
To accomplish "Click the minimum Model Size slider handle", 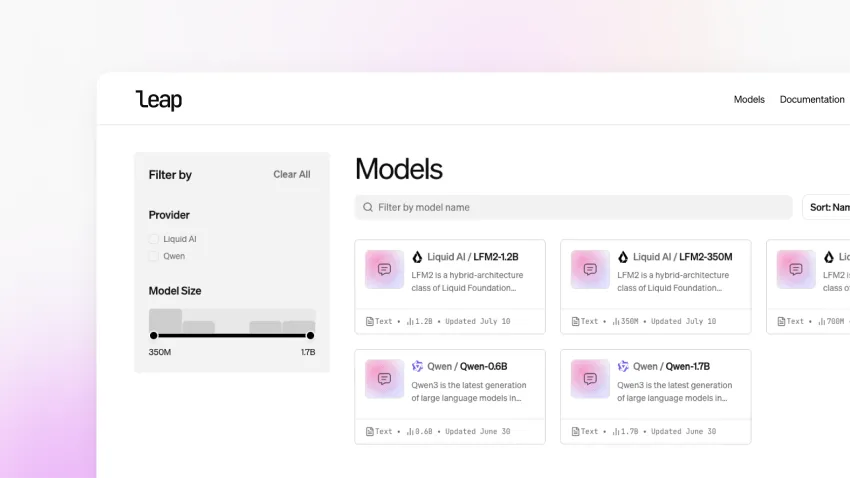I will click(x=153, y=336).
